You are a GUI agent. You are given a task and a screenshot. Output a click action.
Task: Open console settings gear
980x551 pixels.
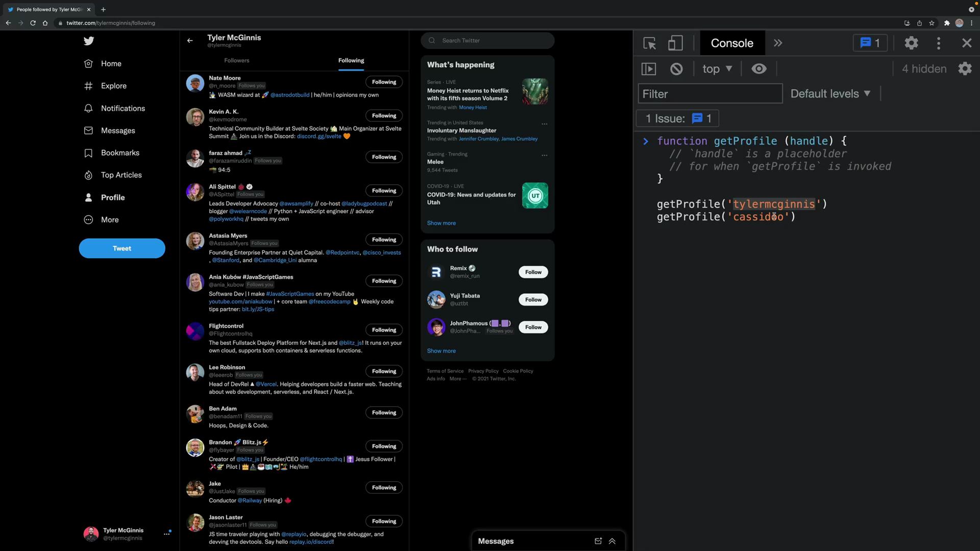click(x=965, y=69)
